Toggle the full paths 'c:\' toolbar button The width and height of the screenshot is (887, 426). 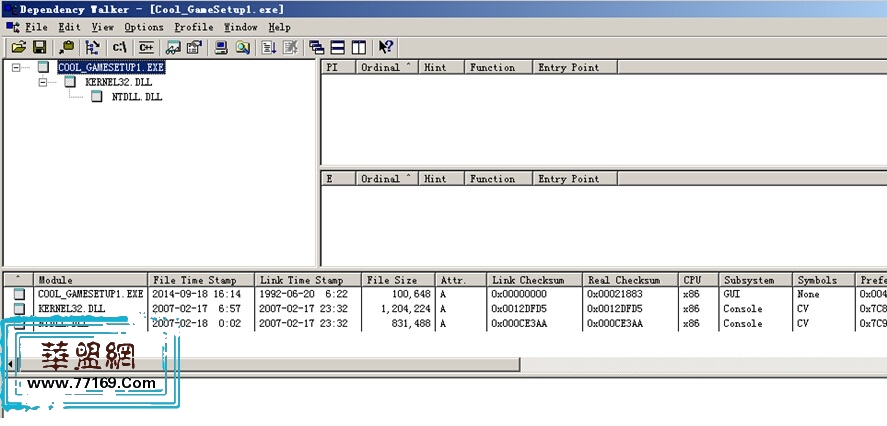(x=120, y=47)
